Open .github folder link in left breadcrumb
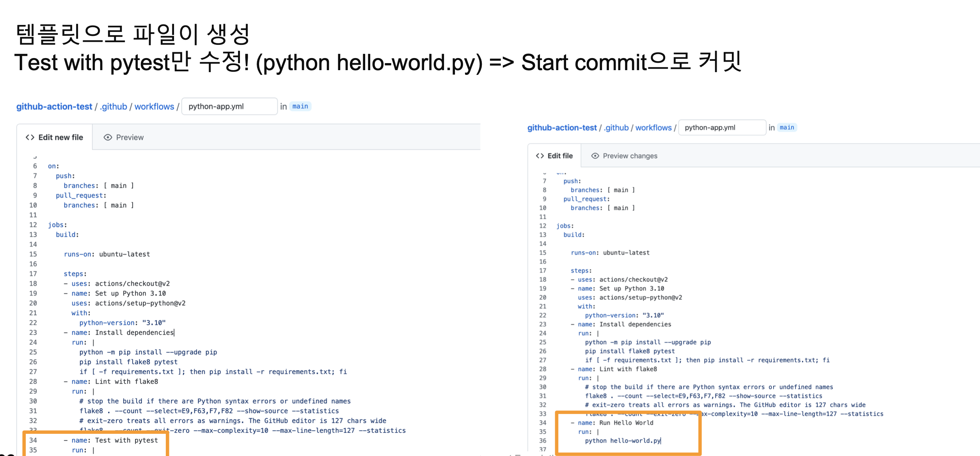980x456 pixels. pyautogui.click(x=114, y=106)
